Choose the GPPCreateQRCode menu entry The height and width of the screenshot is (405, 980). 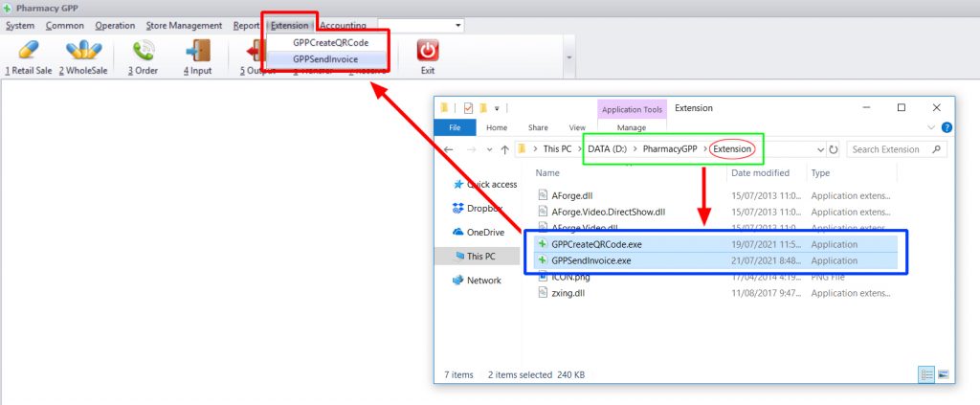tap(330, 43)
